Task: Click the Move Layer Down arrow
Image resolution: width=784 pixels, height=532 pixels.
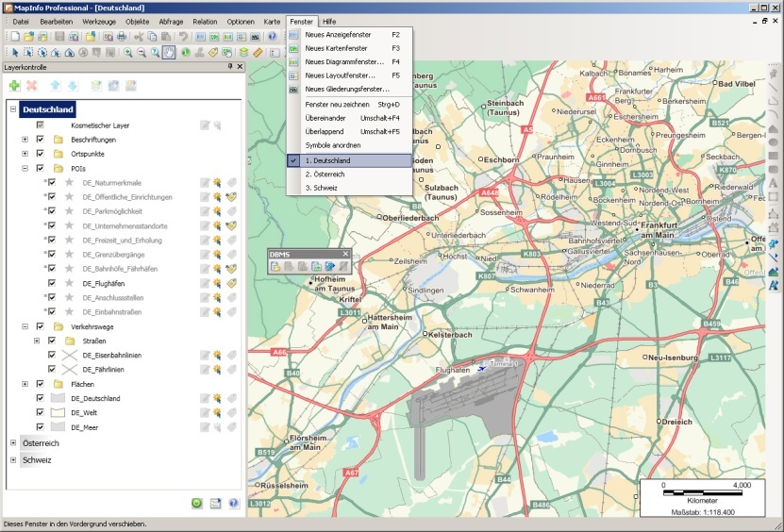Action: [x=73, y=86]
